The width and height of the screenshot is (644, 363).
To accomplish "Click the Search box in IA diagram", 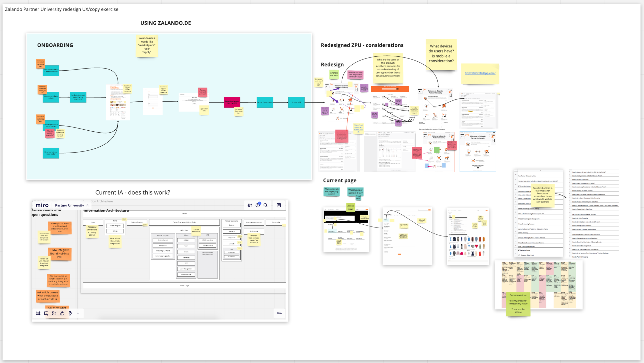I will tap(184, 214).
